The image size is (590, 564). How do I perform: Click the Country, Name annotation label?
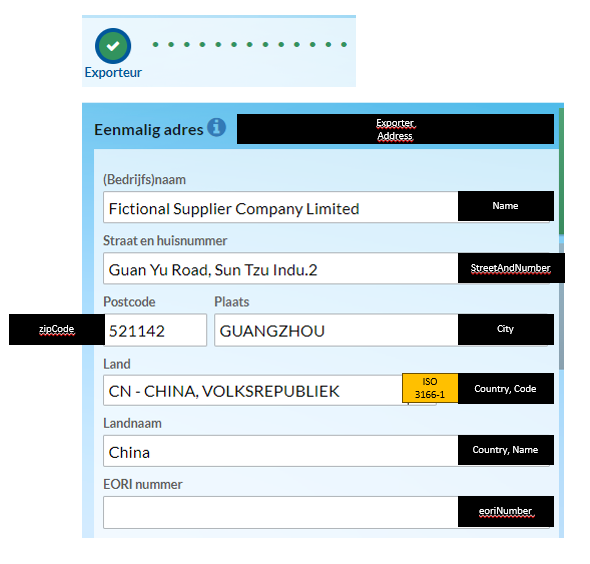(x=506, y=450)
